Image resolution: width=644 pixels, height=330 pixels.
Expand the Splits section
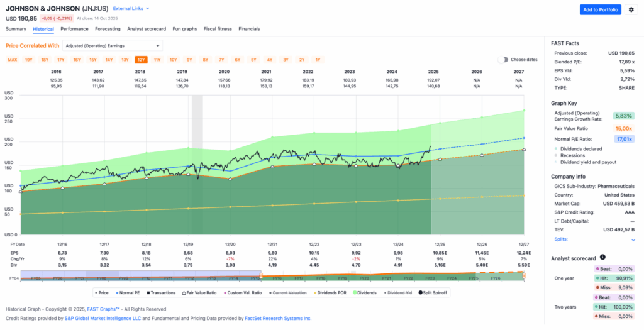[x=633, y=239]
